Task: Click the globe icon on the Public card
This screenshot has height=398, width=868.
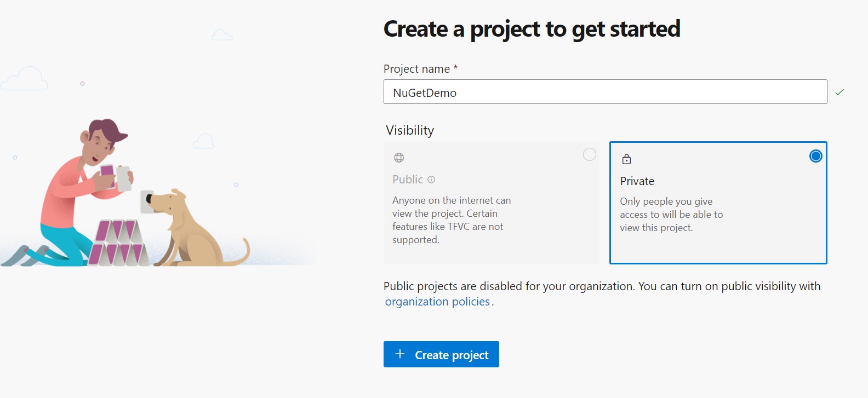Action: (x=398, y=157)
